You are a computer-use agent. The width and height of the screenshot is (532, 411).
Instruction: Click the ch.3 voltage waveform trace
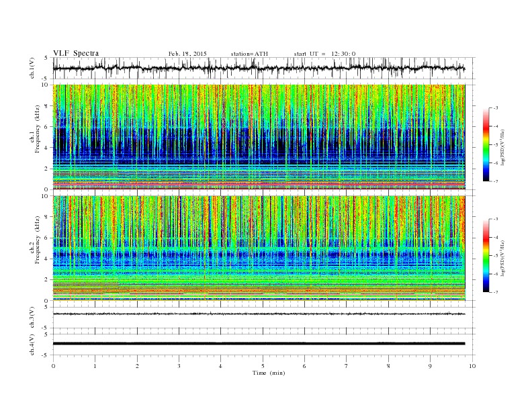[259, 314]
